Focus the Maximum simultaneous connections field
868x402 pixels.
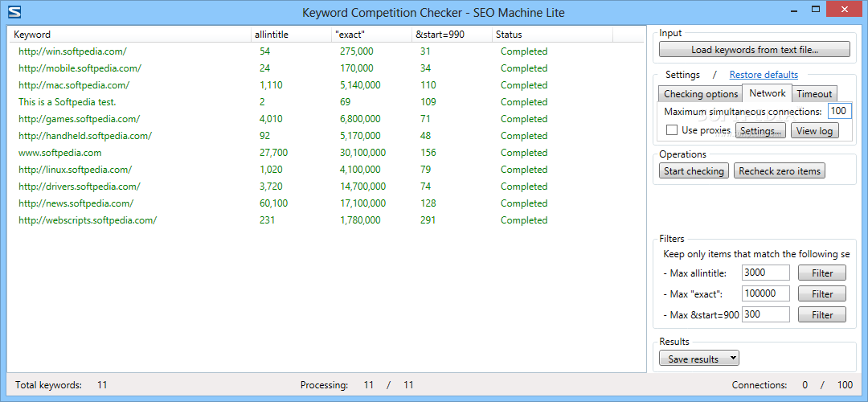pos(839,111)
